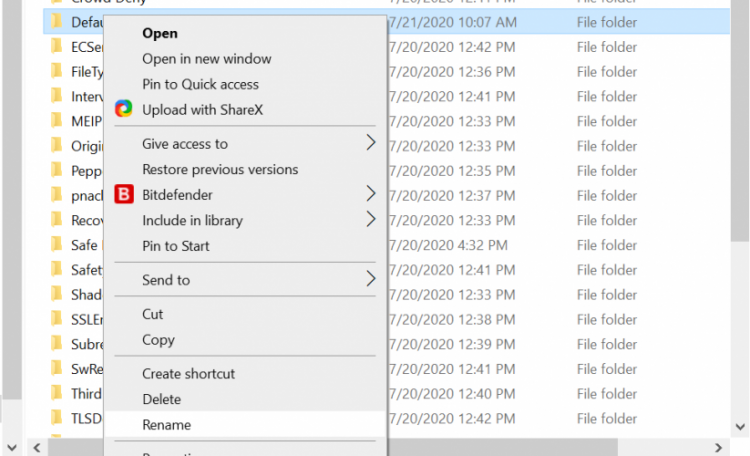Viewport: 750px width, 456px height.
Task: Click the file list vertical scrollbar thumb
Action: [740, 120]
